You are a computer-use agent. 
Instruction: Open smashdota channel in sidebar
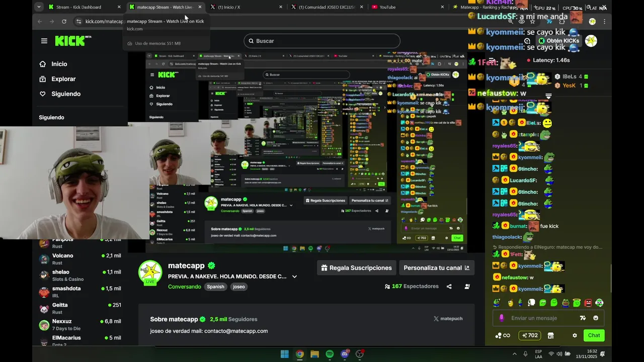pos(80,292)
